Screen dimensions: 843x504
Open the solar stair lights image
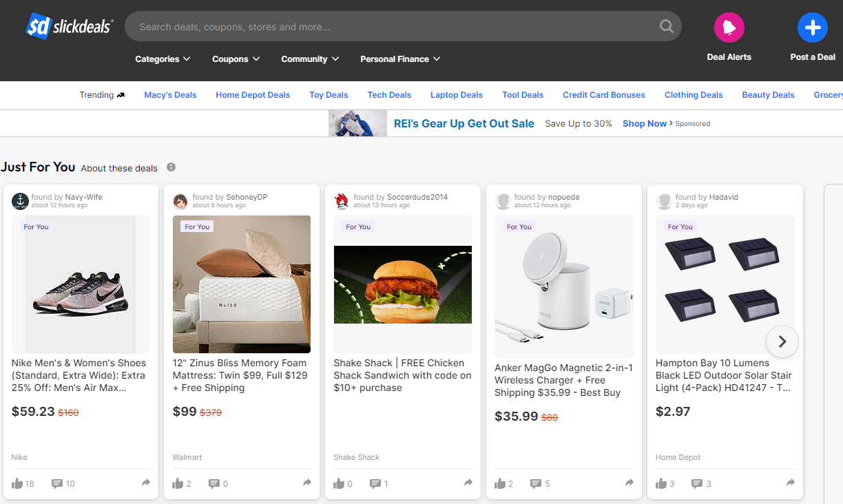(x=725, y=284)
